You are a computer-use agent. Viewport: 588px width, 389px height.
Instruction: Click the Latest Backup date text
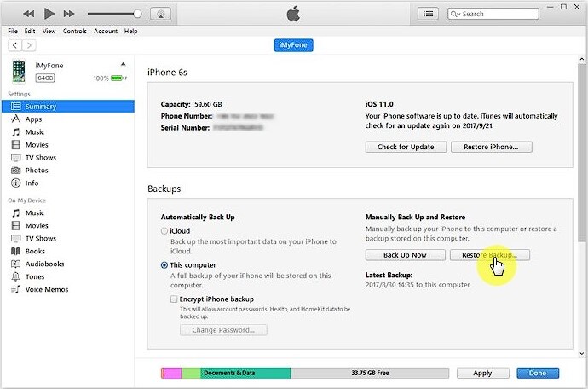point(418,285)
